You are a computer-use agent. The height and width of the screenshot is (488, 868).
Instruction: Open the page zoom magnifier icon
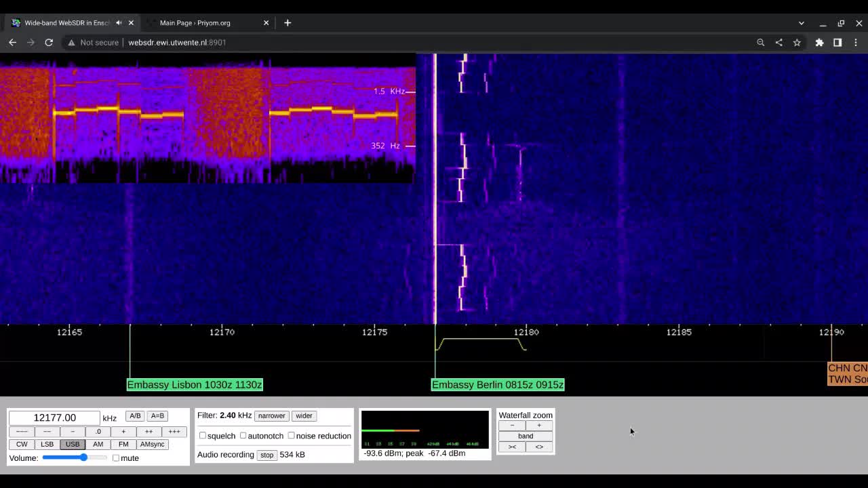coord(760,42)
